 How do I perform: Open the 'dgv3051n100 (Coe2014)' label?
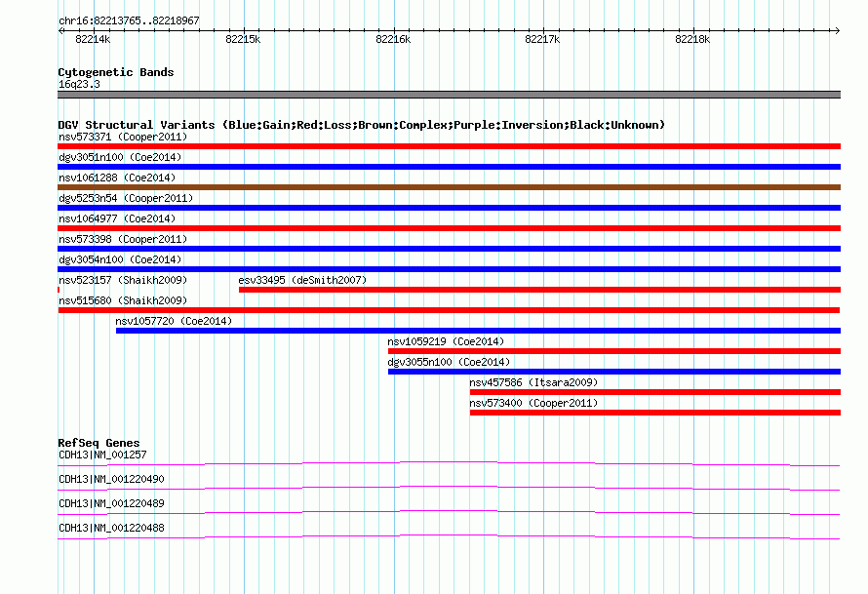(x=120, y=157)
